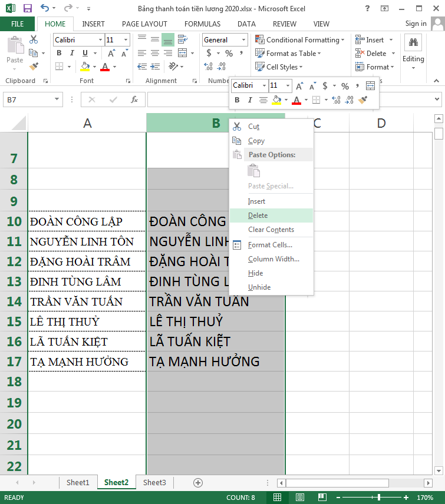The height and width of the screenshot is (504, 445).
Task: Switch to Sheet3 worksheet tab
Action: pos(154,483)
